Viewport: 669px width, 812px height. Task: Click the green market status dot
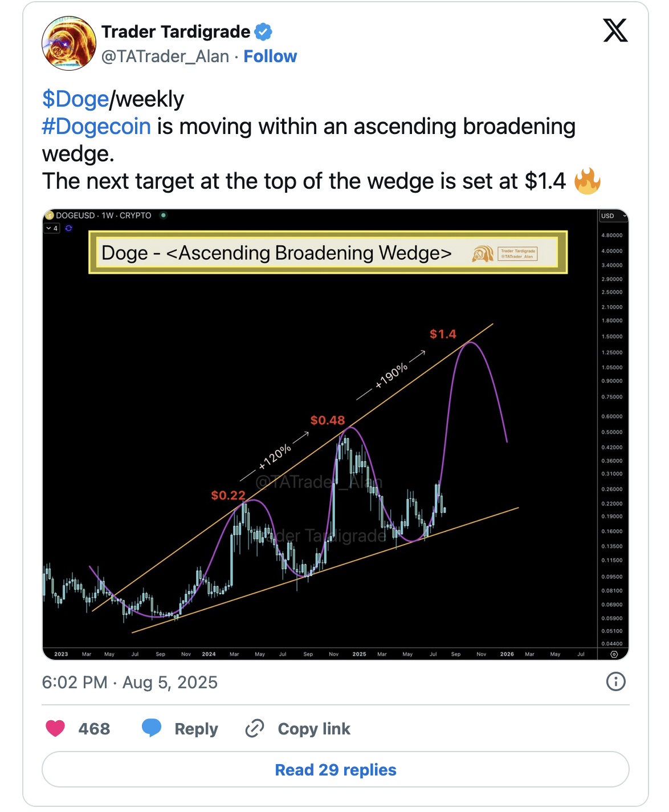(164, 216)
